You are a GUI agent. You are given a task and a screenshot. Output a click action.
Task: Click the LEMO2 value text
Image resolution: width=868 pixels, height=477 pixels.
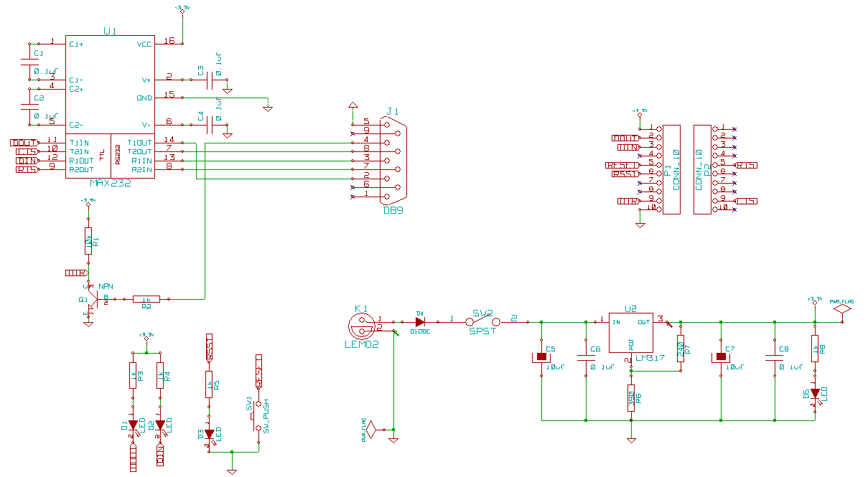361,344
